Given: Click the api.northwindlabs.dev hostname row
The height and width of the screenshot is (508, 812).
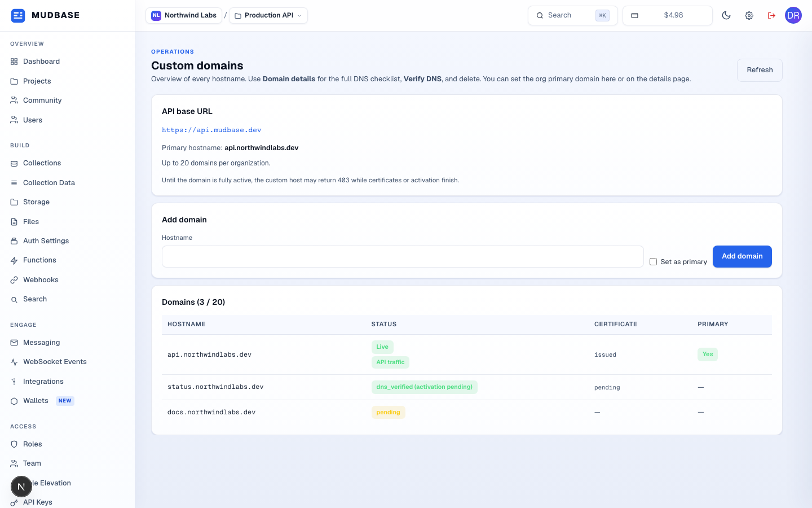Looking at the screenshot, I should pyautogui.click(x=467, y=354).
